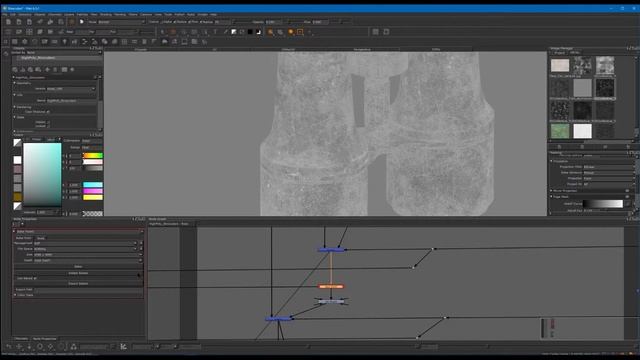Click the cyan slider in Colors panel

pyautogui.click(x=93, y=185)
